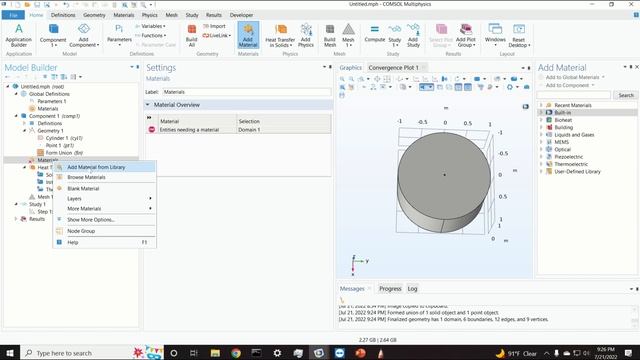Image resolution: width=640 pixels, height=360 pixels.
Task: Open Settings gear from the taskbar
Action: pyautogui.click(x=277, y=353)
